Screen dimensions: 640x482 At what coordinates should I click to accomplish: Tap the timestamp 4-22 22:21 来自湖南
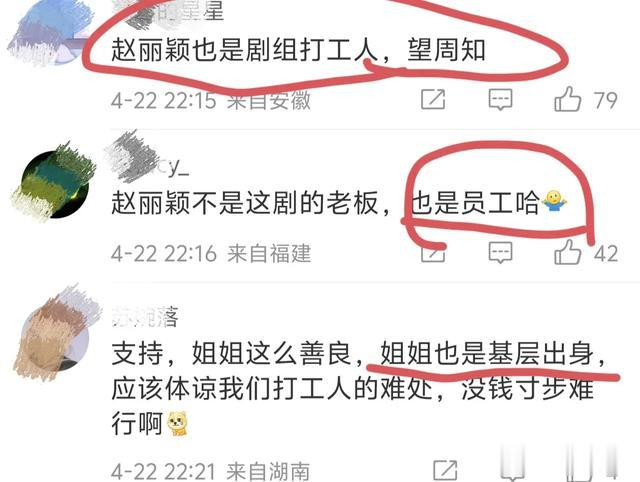[211, 471]
